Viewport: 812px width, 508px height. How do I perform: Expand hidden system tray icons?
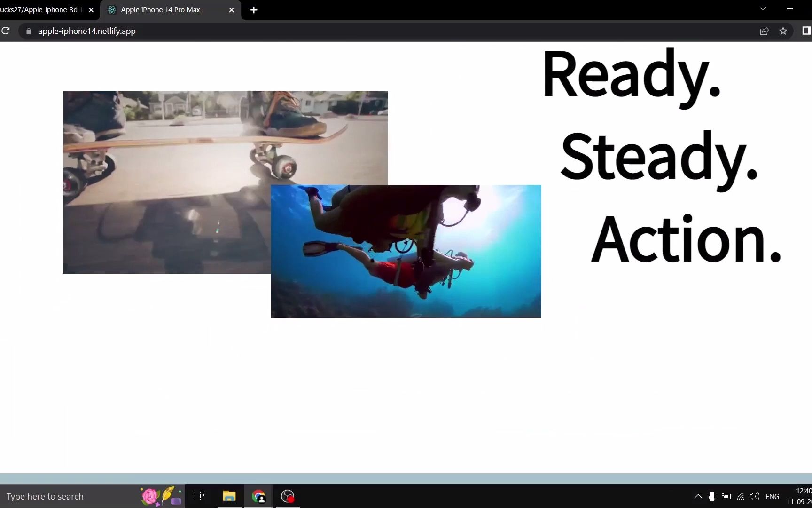698,496
